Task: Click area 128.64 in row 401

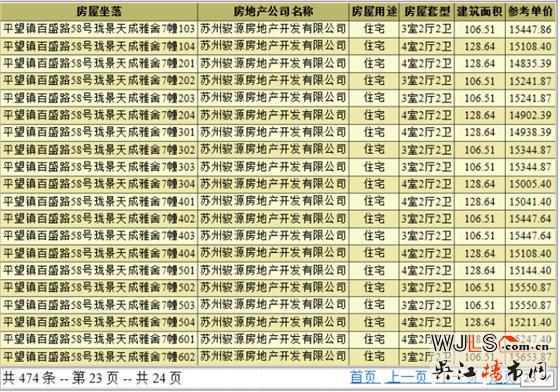Action: tap(480, 202)
